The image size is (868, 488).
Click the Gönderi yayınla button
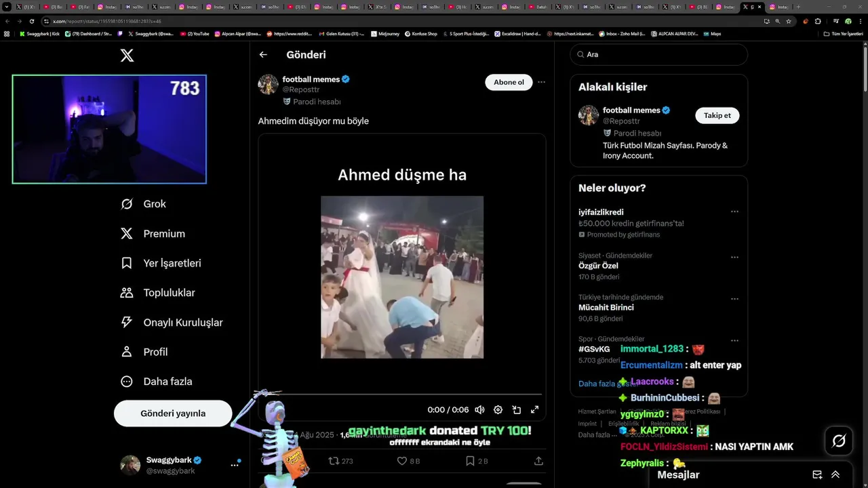coord(173,413)
